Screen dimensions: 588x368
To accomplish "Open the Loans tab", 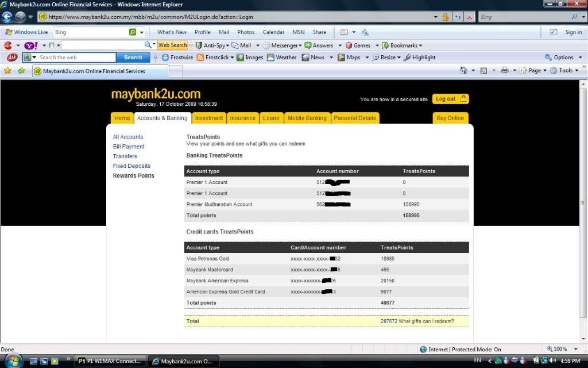I will 271,118.
